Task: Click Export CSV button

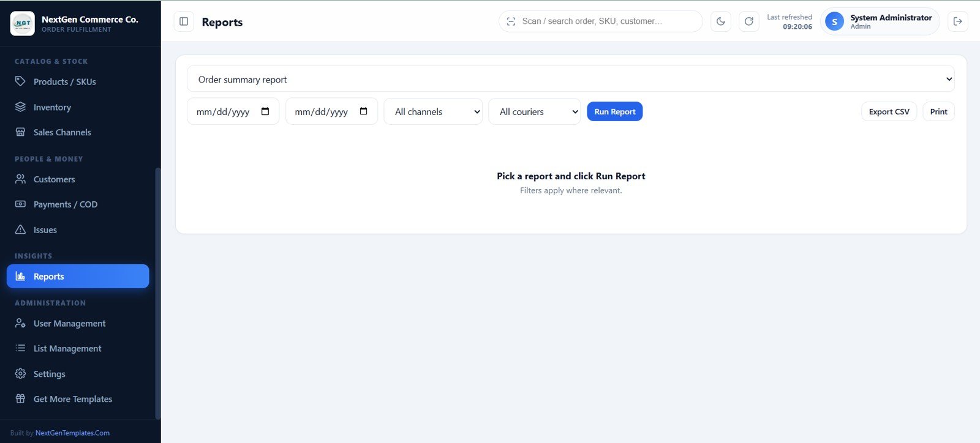Action: tap(889, 111)
